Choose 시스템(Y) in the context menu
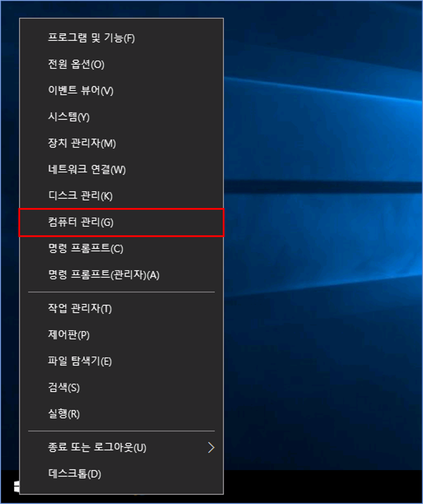 (121, 117)
